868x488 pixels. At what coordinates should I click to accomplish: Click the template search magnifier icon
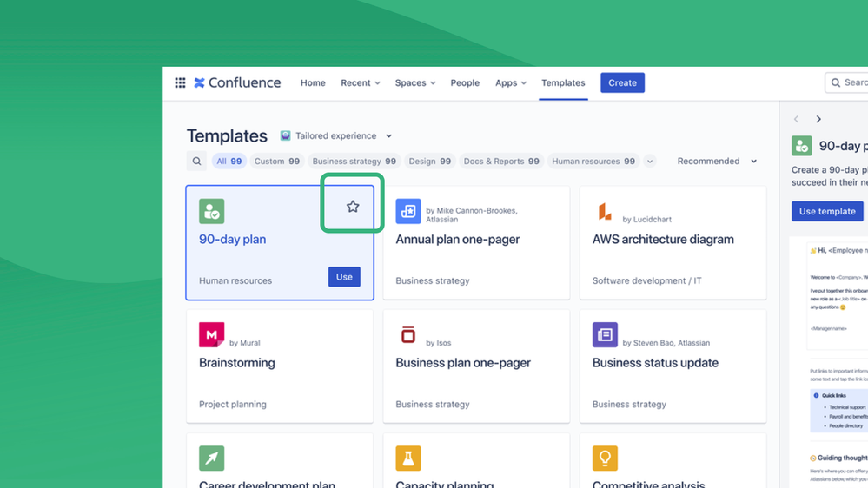[196, 161]
